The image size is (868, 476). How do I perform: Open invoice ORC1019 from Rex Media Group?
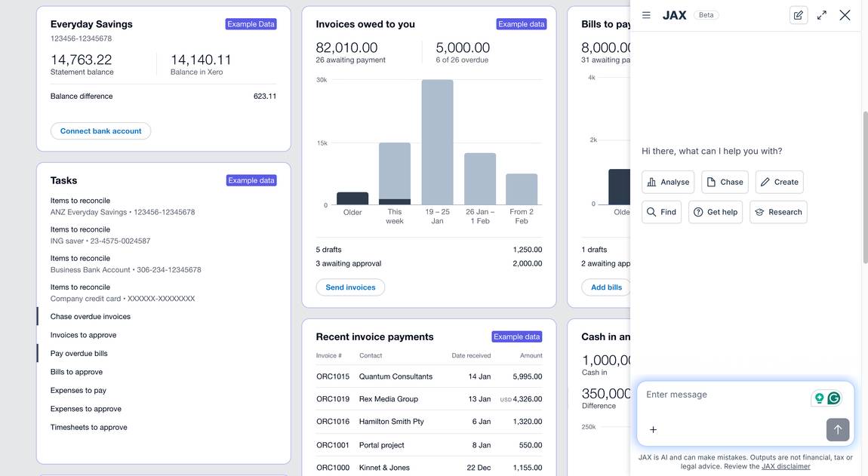429,399
